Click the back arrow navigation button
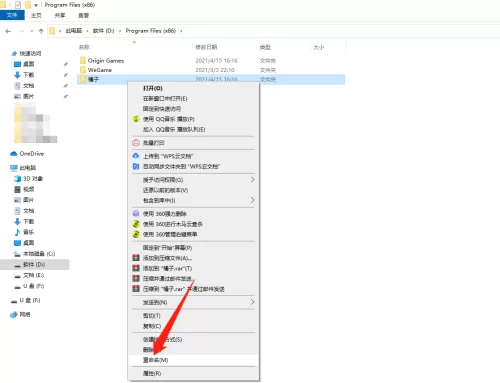Screen dimensions: 500x383 8,31
